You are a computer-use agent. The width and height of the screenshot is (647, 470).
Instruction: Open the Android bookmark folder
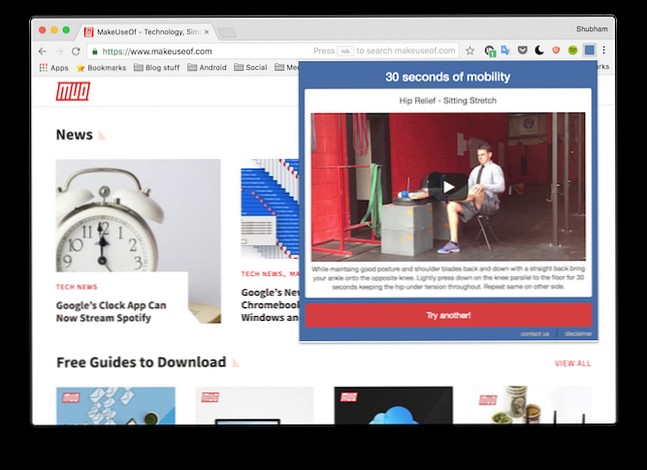click(207, 68)
